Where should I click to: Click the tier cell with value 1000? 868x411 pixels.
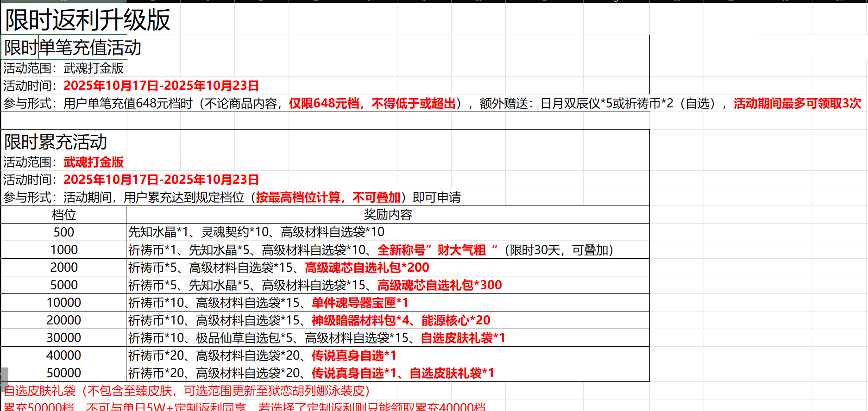pos(63,250)
